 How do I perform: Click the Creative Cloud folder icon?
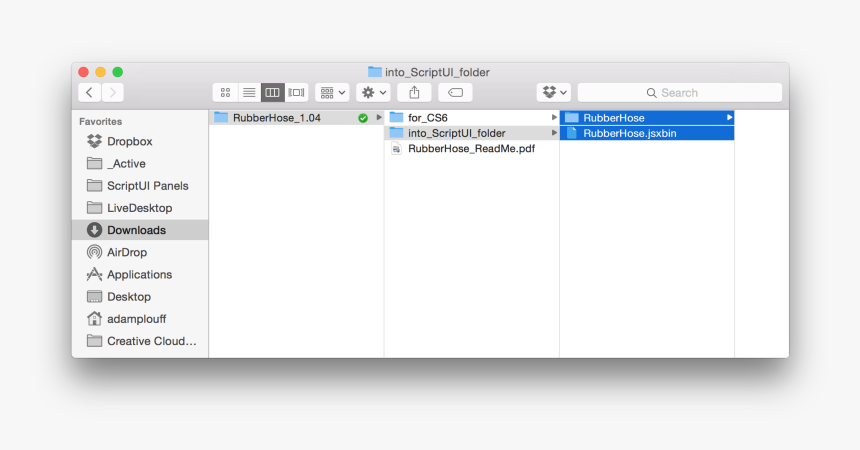(x=94, y=341)
